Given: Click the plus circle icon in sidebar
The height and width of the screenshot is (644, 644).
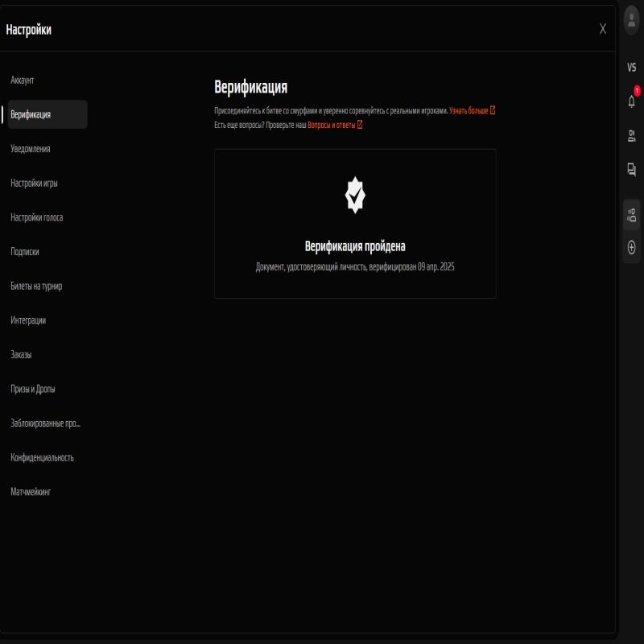Looking at the screenshot, I should [631, 248].
